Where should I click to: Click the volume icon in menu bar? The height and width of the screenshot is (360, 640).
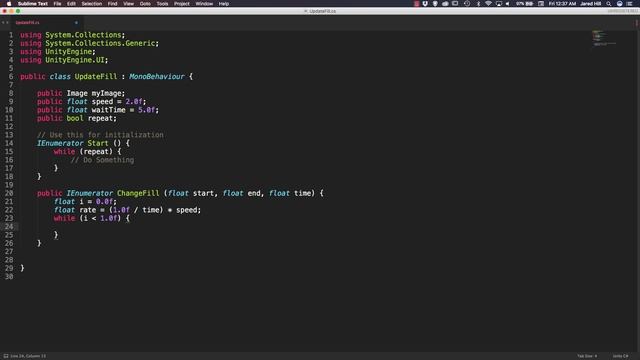pyautogui.click(x=508, y=4)
